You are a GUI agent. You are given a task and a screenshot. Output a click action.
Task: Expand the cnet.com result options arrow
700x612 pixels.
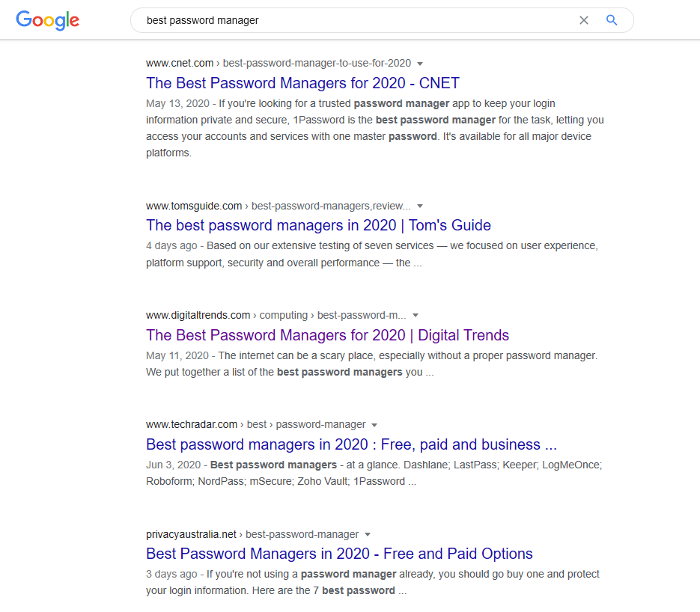pyautogui.click(x=420, y=64)
